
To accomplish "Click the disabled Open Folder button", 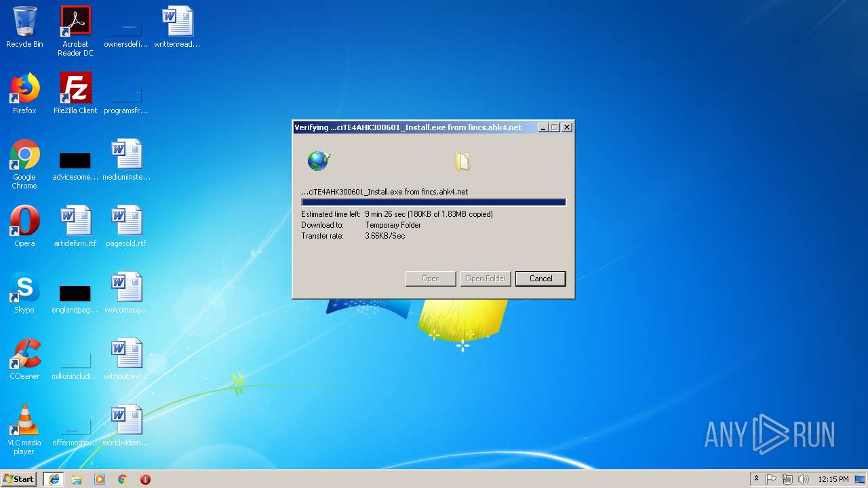I will [486, 279].
